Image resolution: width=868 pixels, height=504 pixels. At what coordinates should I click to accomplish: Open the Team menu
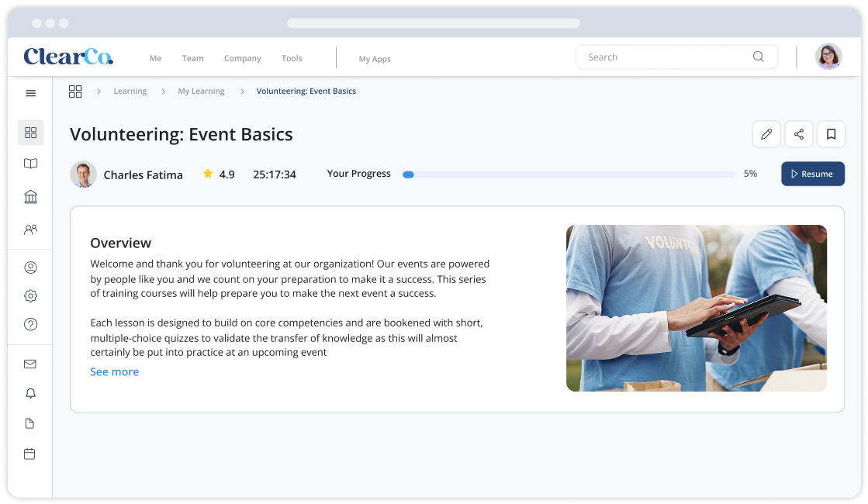(x=192, y=58)
